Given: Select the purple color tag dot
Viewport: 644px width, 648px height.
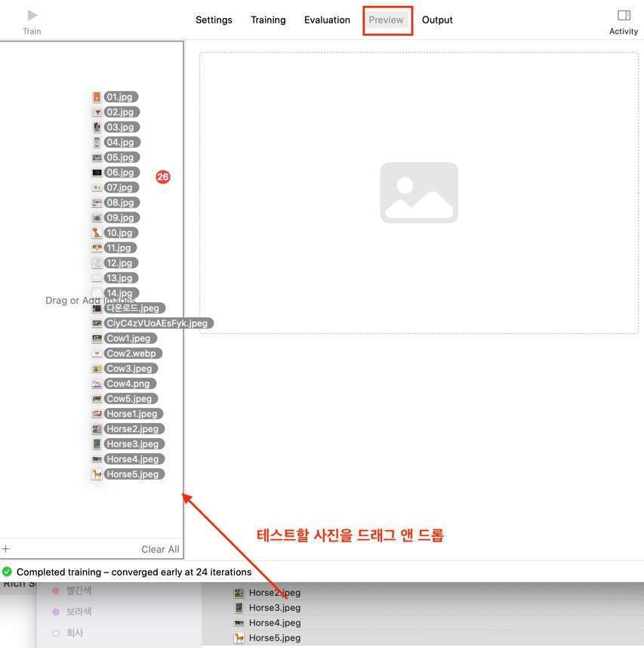Looking at the screenshot, I should [x=56, y=612].
